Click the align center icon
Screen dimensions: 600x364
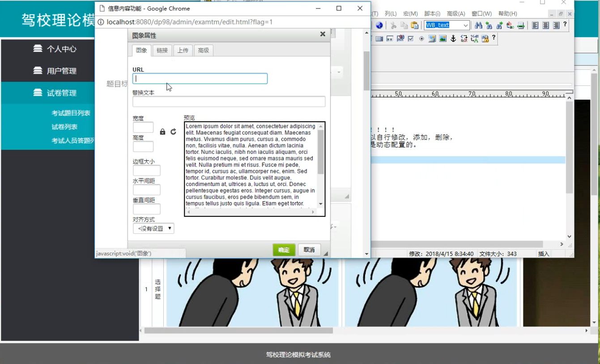545,25
